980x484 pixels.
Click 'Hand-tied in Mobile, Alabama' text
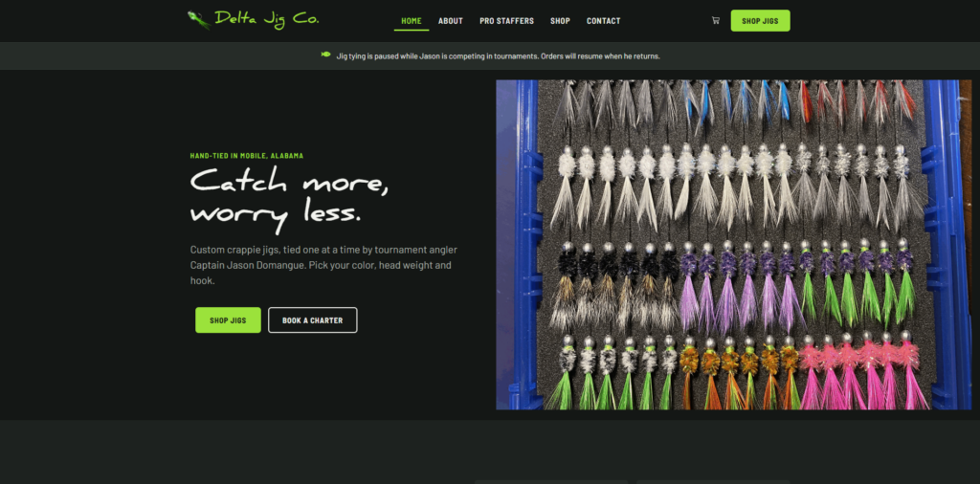[x=247, y=156]
